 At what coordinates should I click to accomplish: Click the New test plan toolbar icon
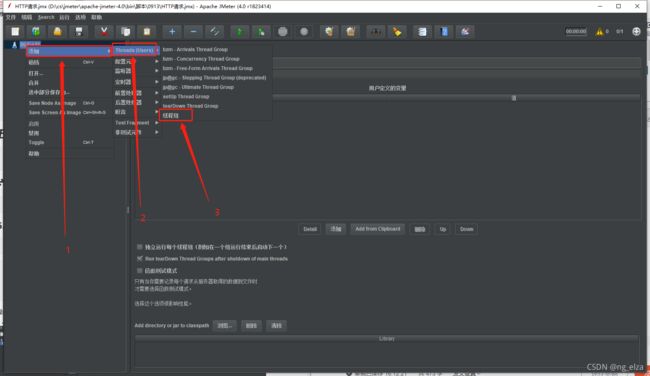(x=15, y=32)
